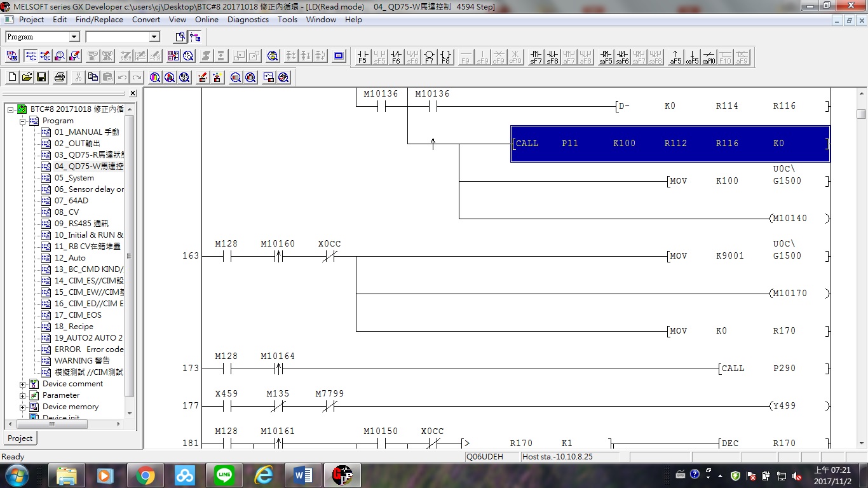
Task: Insert a normally closed contact (F6)
Action: (x=396, y=57)
